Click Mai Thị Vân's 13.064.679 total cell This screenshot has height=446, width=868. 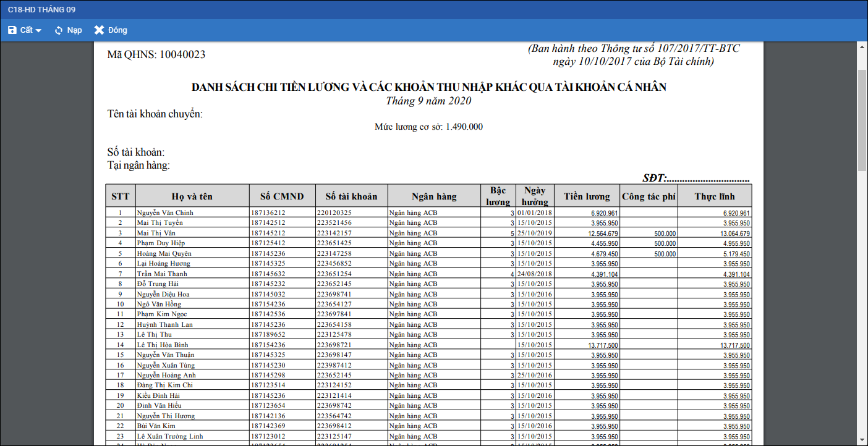(x=715, y=234)
